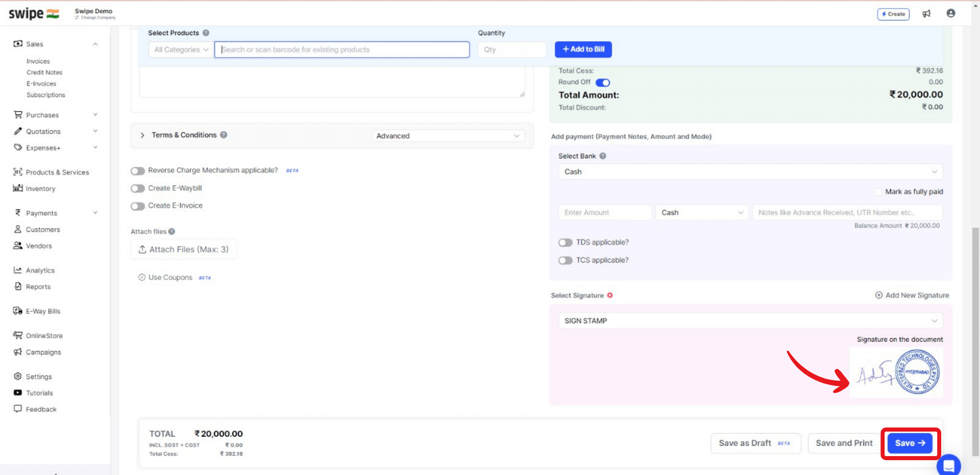Click the Sales icon in sidebar

tap(18, 44)
